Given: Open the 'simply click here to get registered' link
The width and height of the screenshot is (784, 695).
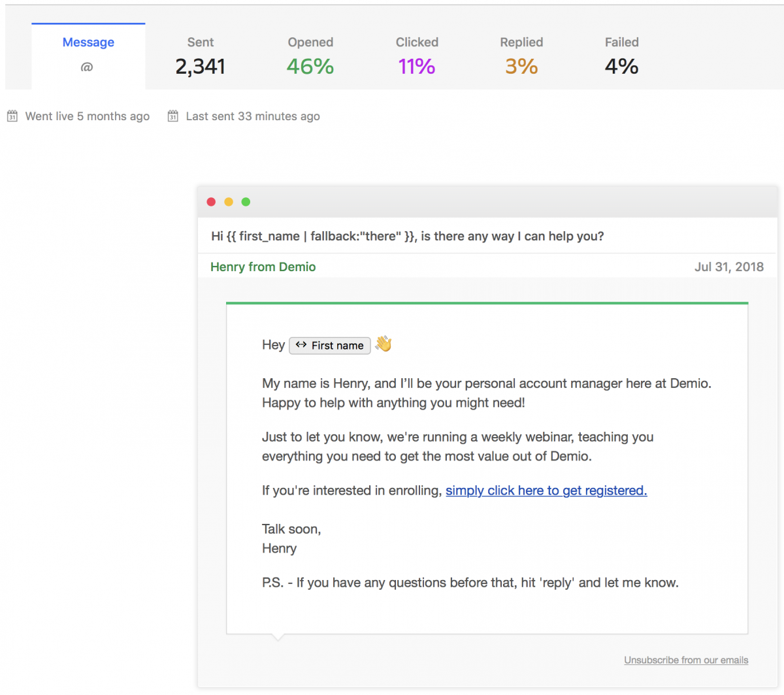Looking at the screenshot, I should 546,491.
